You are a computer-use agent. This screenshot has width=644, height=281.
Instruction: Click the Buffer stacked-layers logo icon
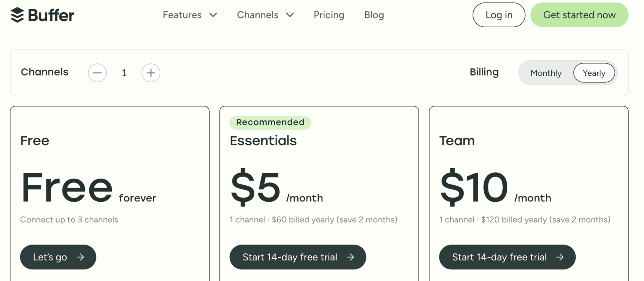pos(17,15)
